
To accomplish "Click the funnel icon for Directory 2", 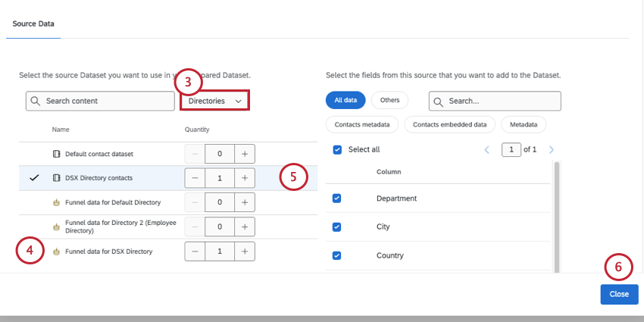I will click(x=57, y=227).
